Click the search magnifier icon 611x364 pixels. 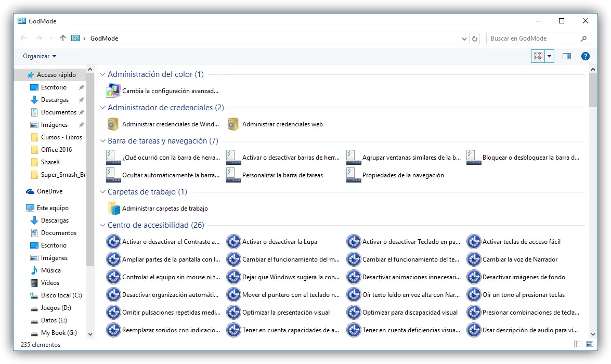[x=583, y=38]
